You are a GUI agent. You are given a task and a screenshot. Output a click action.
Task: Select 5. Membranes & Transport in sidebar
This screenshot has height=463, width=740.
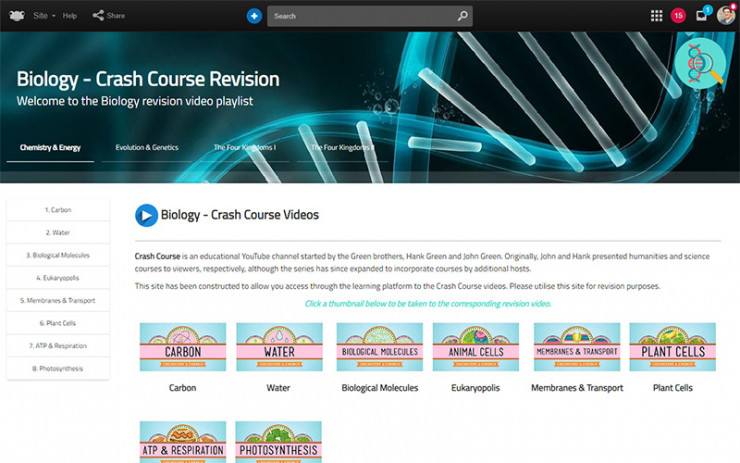(58, 301)
